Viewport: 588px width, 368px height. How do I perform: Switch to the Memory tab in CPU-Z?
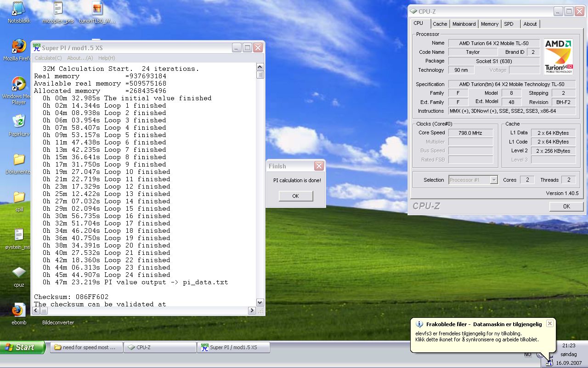pos(490,24)
